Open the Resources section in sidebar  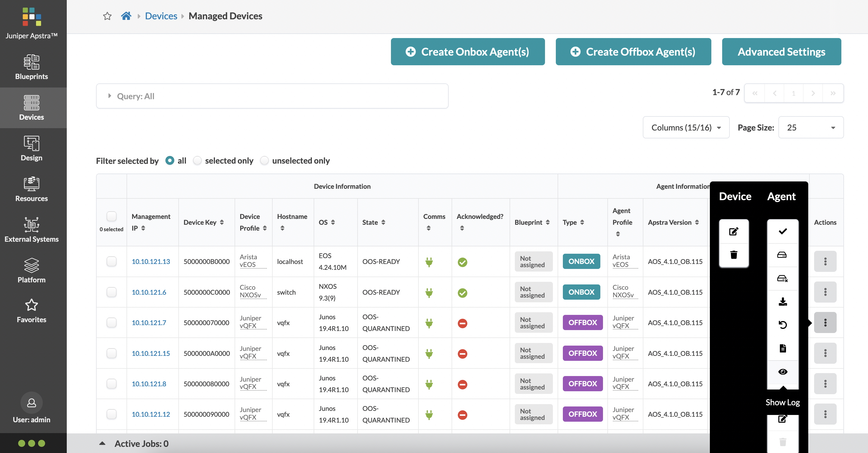coord(31,189)
